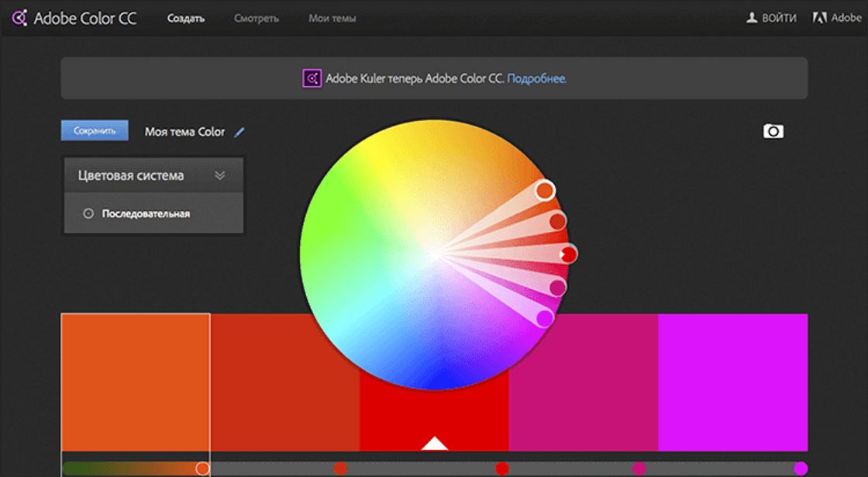868x477 pixels.
Task: Click the Моя тема Color theme name
Action: click(185, 132)
